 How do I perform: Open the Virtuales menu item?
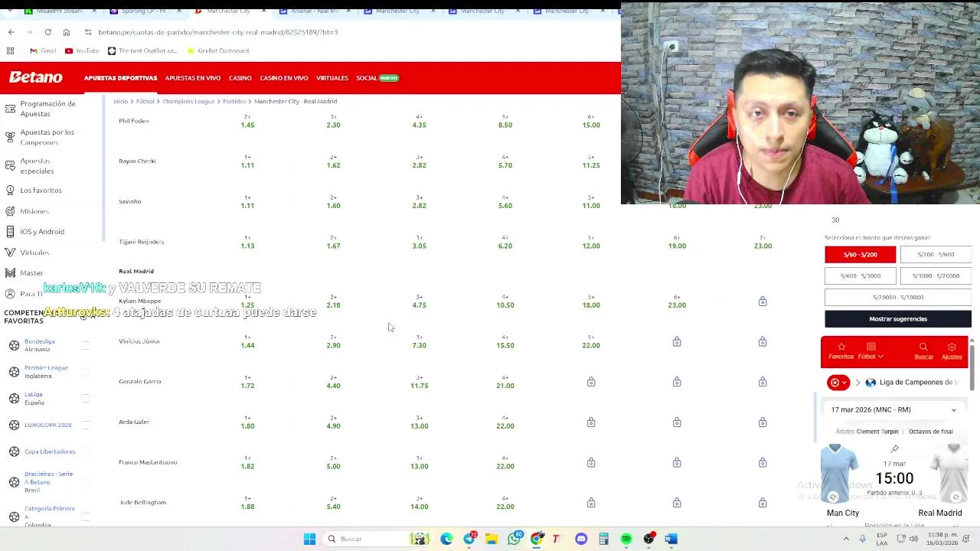pyautogui.click(x=332, y=78)
